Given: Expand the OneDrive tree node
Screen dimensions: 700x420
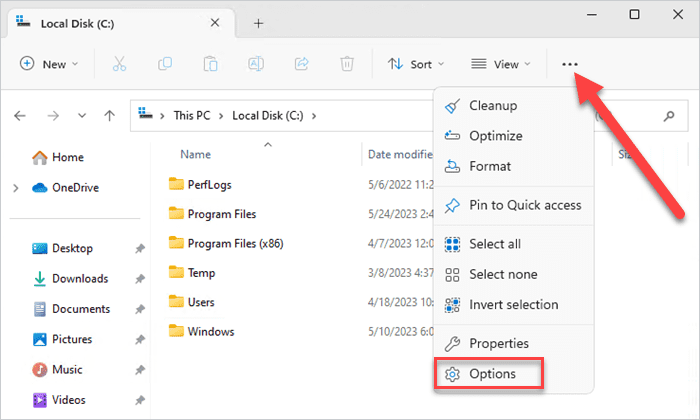Looking at the screenshot, I should (16, 188).
